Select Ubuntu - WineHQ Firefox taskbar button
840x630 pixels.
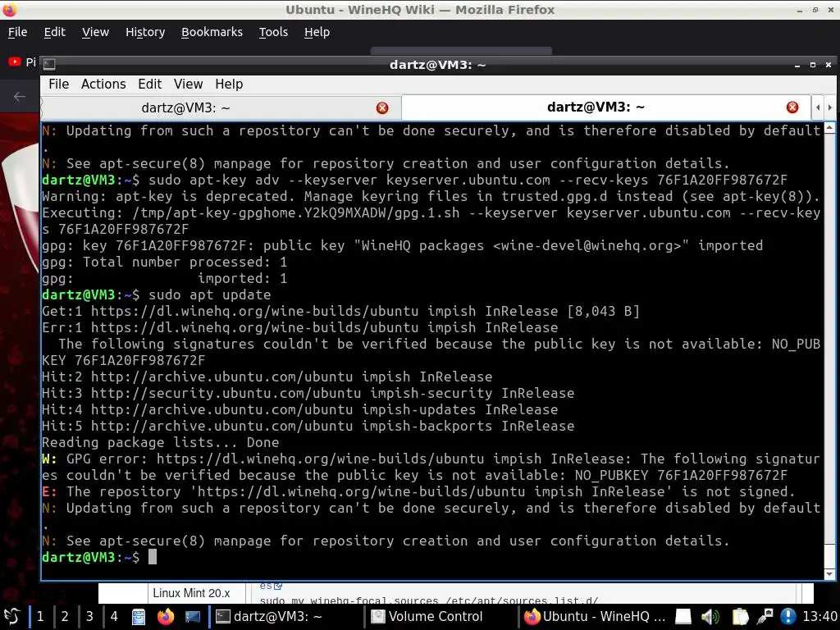tap(595, 617)
